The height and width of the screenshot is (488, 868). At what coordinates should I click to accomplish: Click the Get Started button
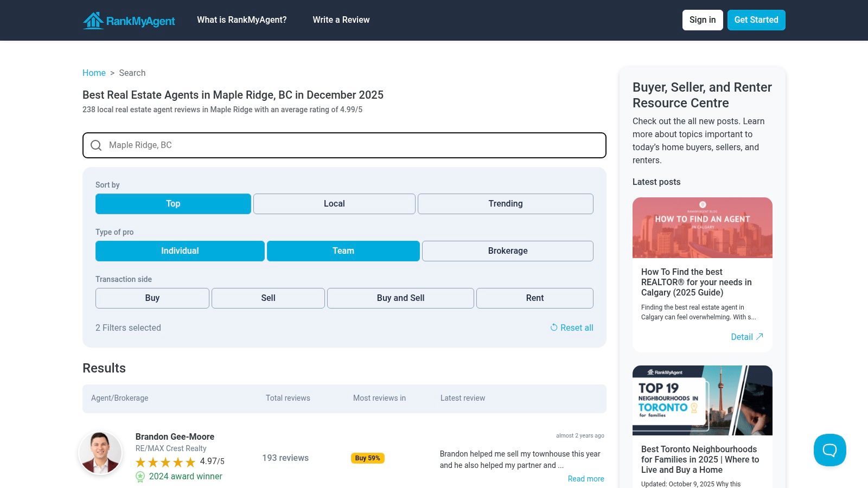coord(756,20)
